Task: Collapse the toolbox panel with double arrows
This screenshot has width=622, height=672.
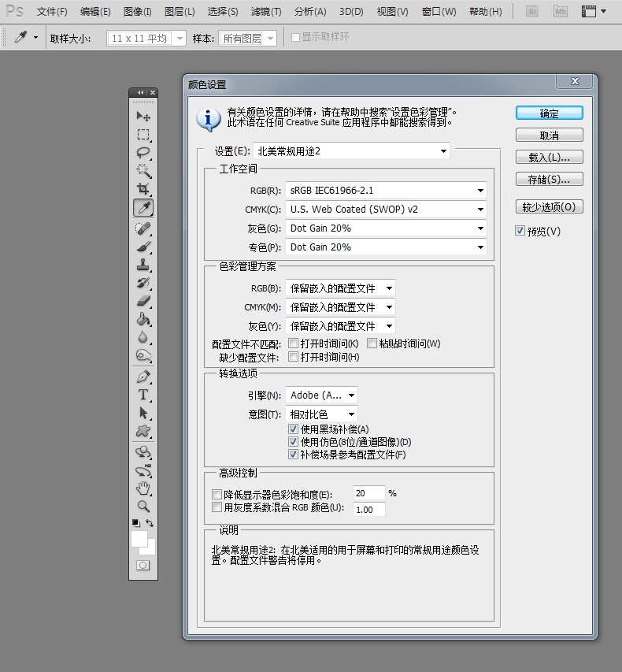Action: pos(140,93)
